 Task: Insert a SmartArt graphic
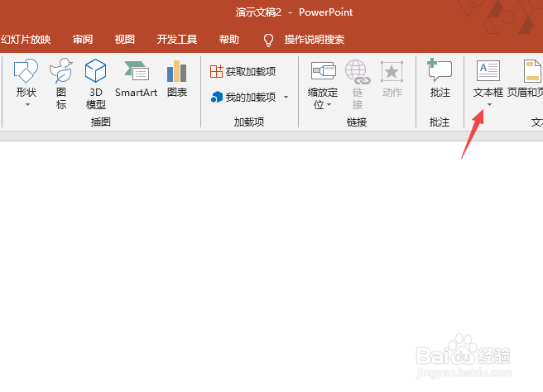[136, 79]
